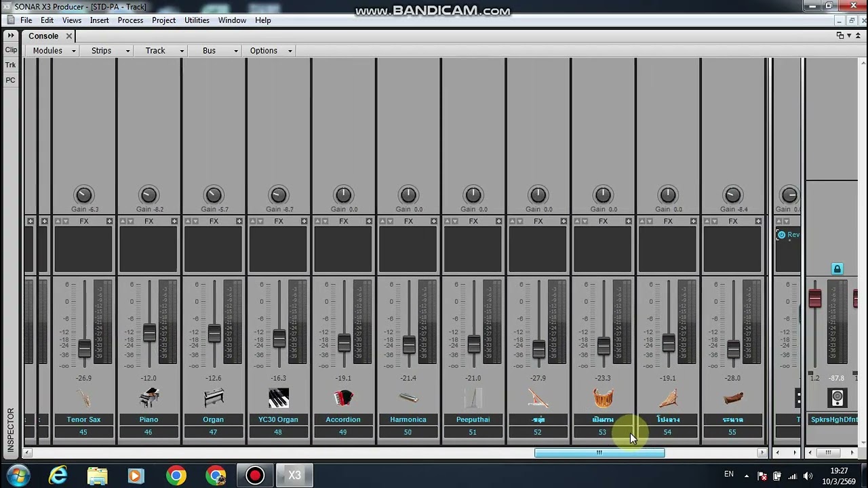868x488 pixels.
Task: Click track number 50 under Harmonica
Action: point(408,432)
